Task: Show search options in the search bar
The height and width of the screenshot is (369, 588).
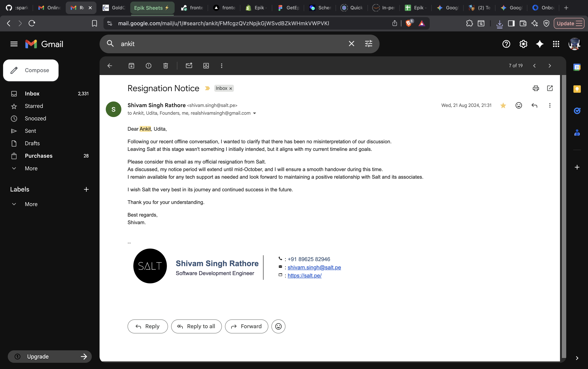Action: pos(368,44)
